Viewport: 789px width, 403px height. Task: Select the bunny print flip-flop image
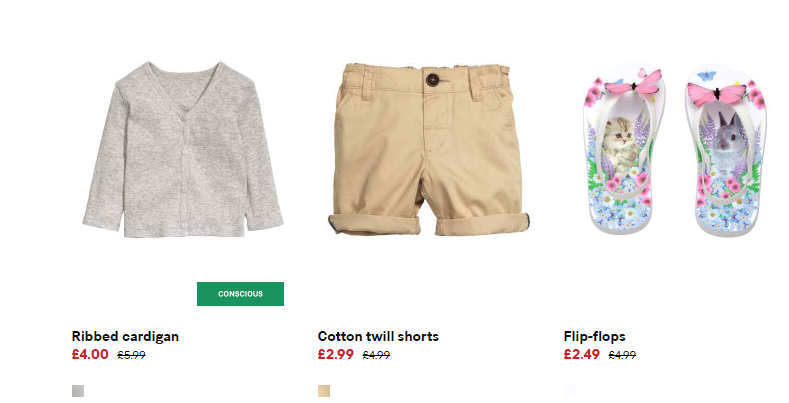tap(726, 149)
